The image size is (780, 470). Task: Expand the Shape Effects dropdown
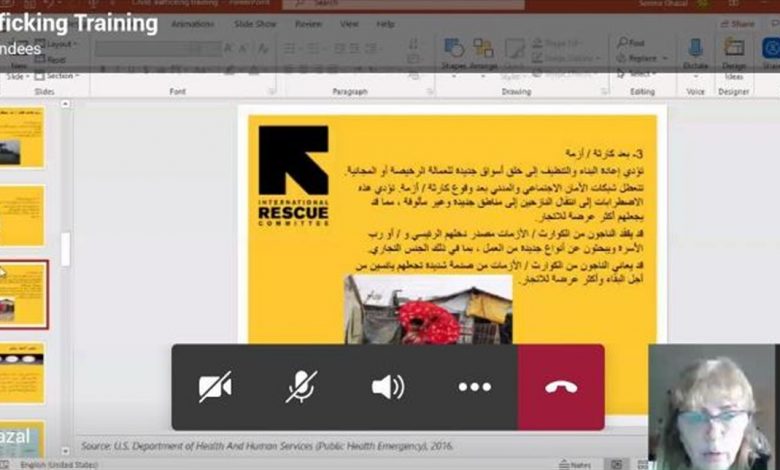pyautogui.click(x=565, y=73)
